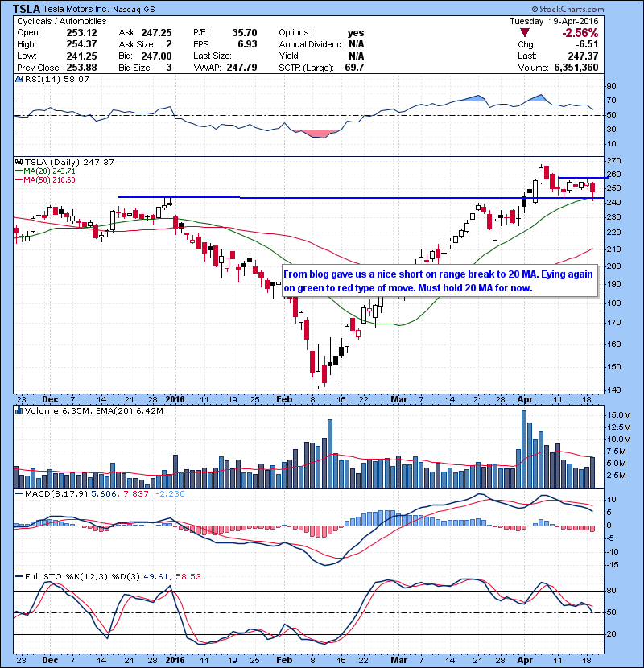644x668 pixels.
Task: Click the 140 price scale label
Action: 613,390
